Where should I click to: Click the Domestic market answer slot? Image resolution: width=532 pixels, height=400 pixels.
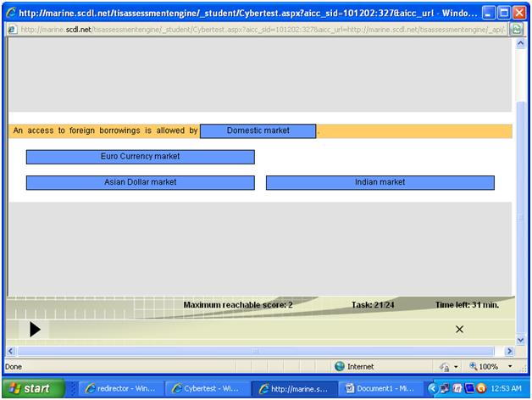pyautogui.click(x=258, y=131)
